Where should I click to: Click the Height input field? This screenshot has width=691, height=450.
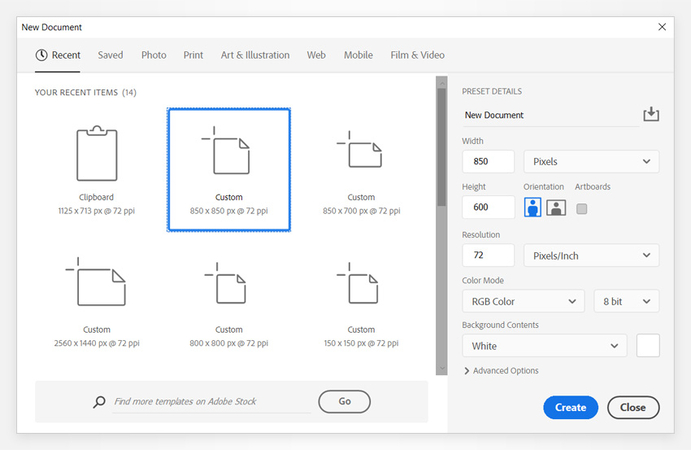[x=488, y=208]
